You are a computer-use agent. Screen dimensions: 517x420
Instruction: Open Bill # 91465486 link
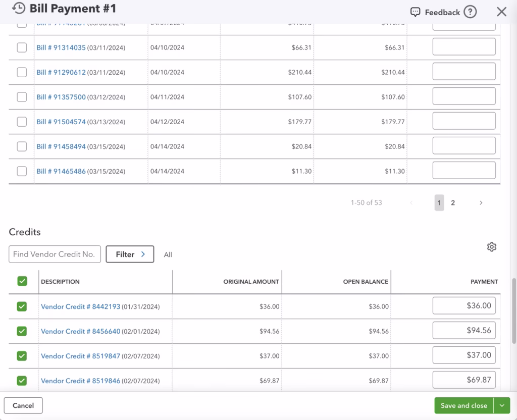coord(61,171)
